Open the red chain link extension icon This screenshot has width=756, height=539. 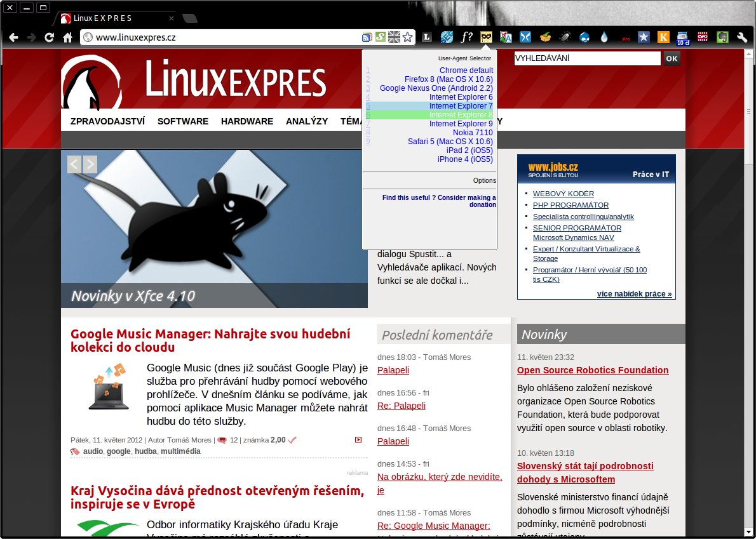703,37
